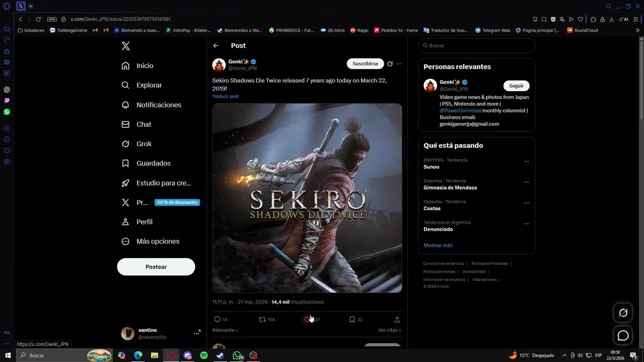Screen dimensions: 644x362
Task: Click the reply icon with 14
Action: [x=217, y=319]
